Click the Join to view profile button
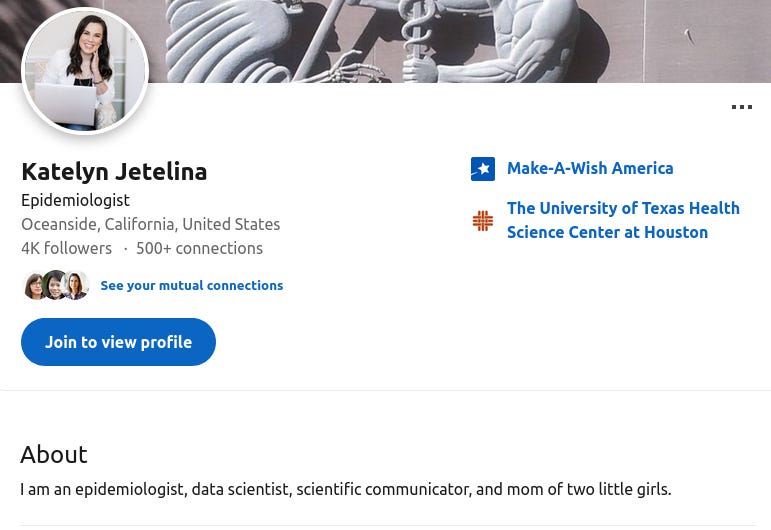This screenshot has width=771, height=530. click(119, 342)
